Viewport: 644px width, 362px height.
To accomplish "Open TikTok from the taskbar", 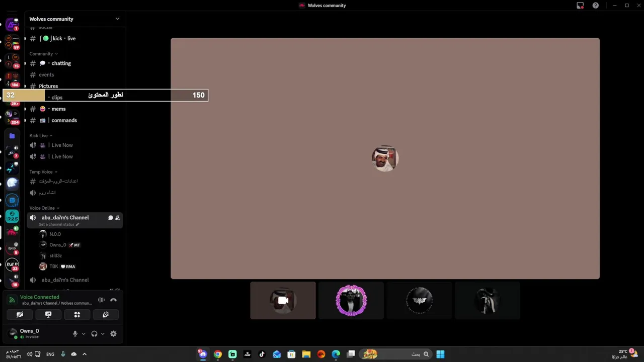I will (262, 354).
